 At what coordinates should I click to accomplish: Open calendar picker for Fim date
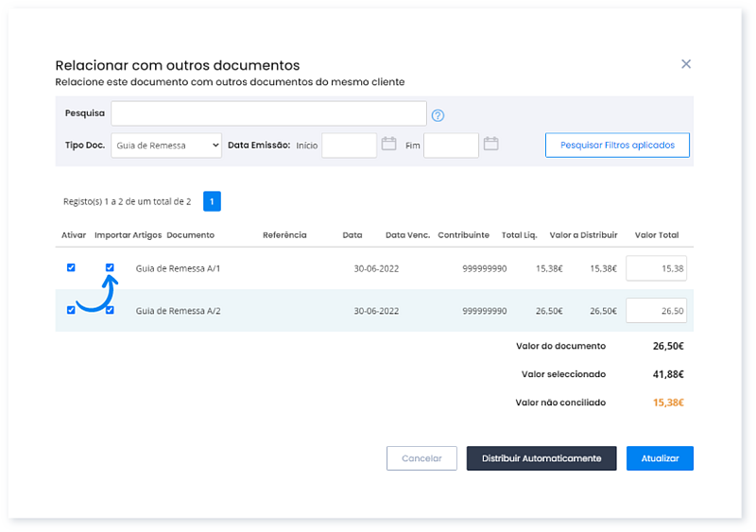point(490,145)
